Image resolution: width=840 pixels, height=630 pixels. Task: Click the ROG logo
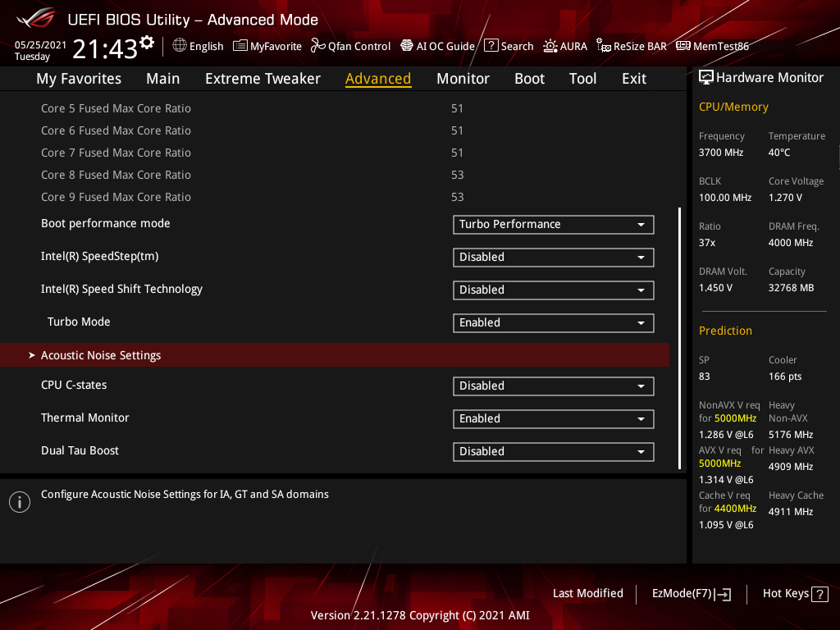(36, 18)
